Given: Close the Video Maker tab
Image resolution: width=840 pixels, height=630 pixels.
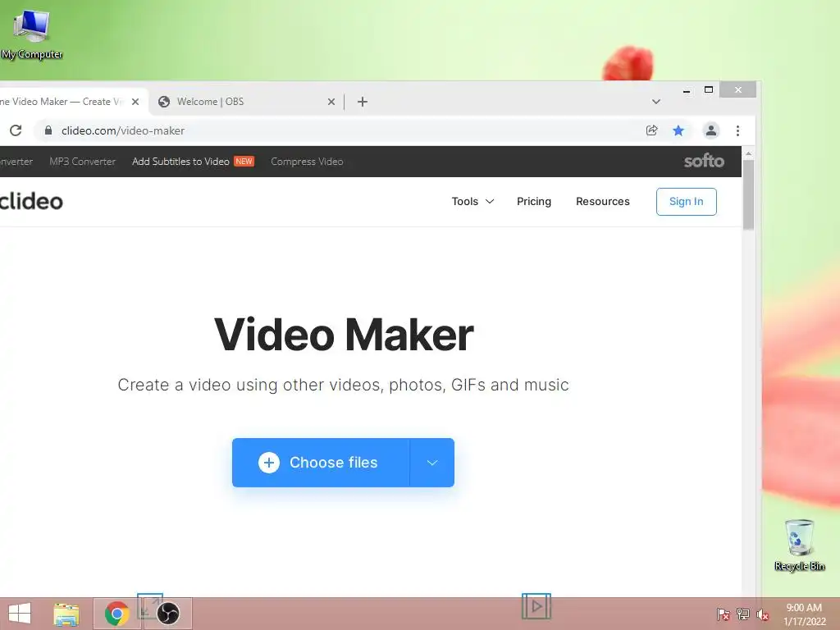Looking at the screenshot, I should tap(135, 102).
